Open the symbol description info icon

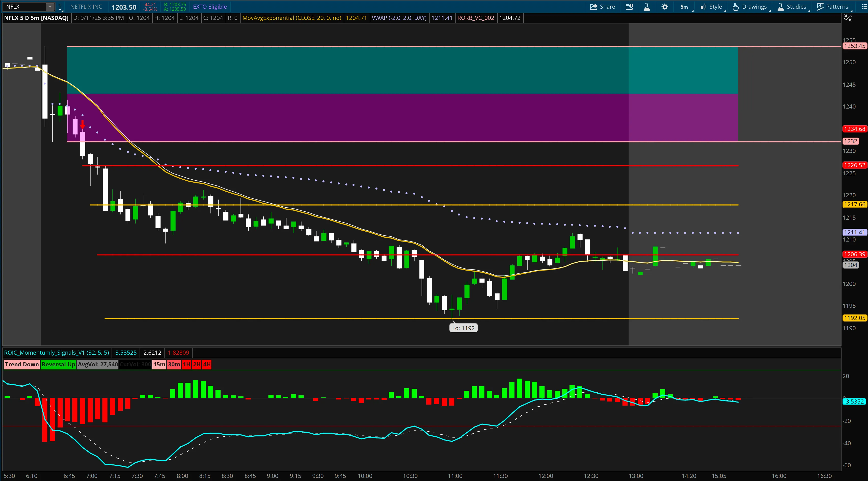pyautogui.click(x=629, y=7)
